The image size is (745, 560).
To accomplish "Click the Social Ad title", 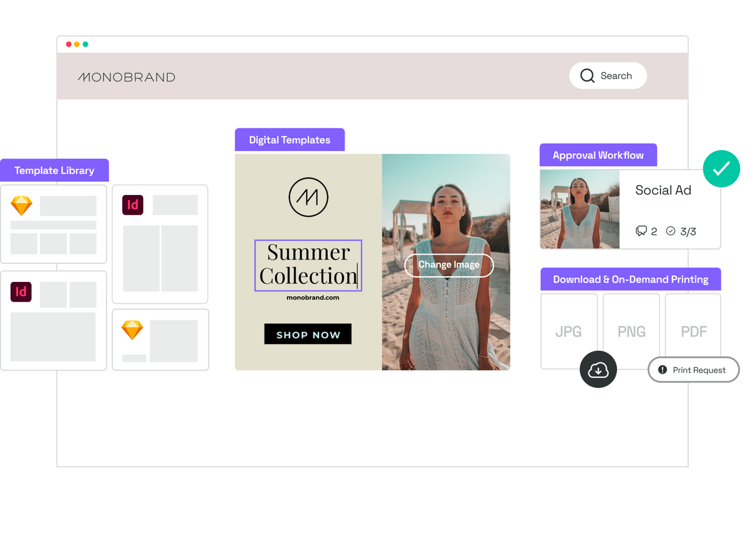I will pyautogui.click(x=663, y=191).
